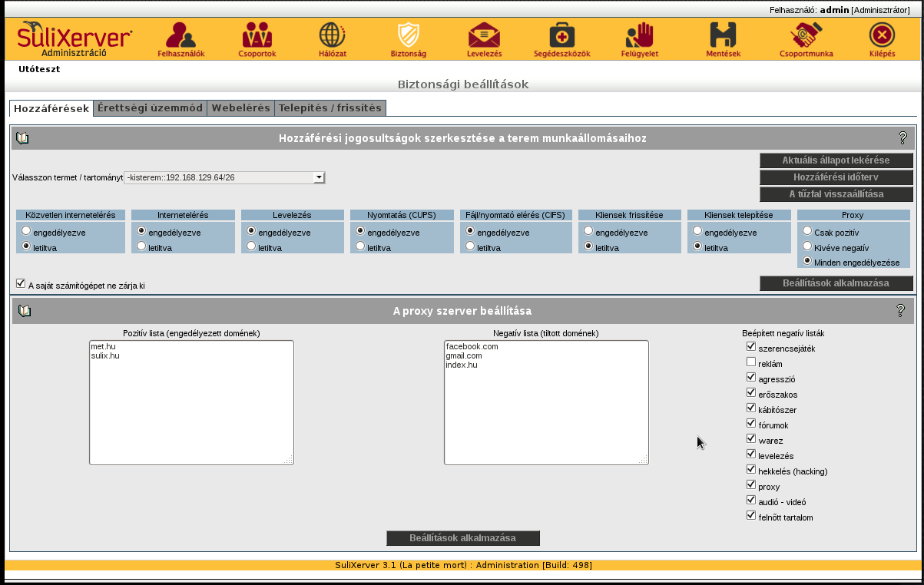Image resolution: width=924 pixels, height=585 pixels.
Task: Click inside the Negatív lista text area
Action: coord(546,403)
